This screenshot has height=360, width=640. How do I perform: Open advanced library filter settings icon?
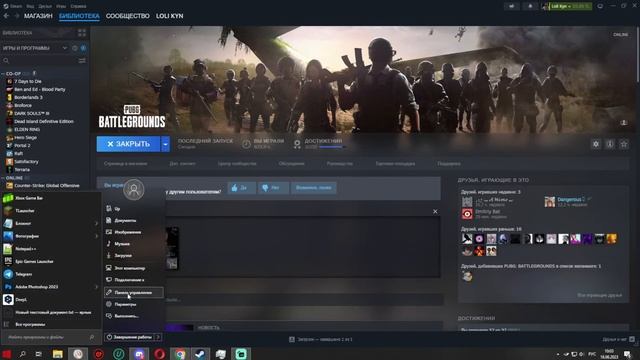click(x=82, y=60)
